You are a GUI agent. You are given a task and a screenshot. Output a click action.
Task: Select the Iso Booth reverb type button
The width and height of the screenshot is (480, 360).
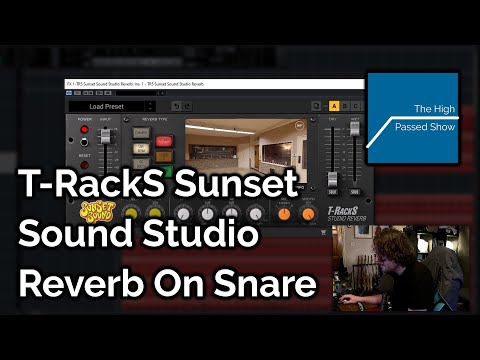click(141, 164)
